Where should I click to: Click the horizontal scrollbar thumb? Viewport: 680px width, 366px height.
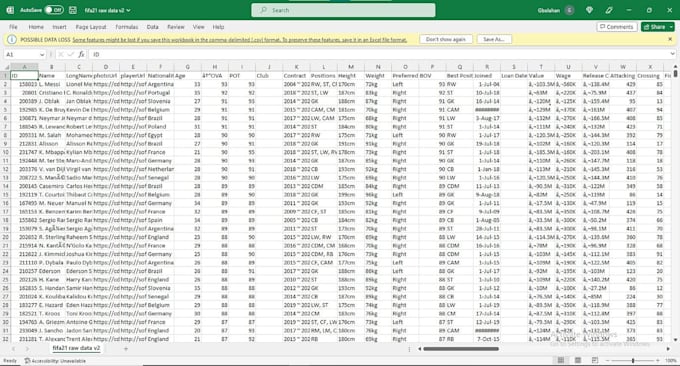461,349
